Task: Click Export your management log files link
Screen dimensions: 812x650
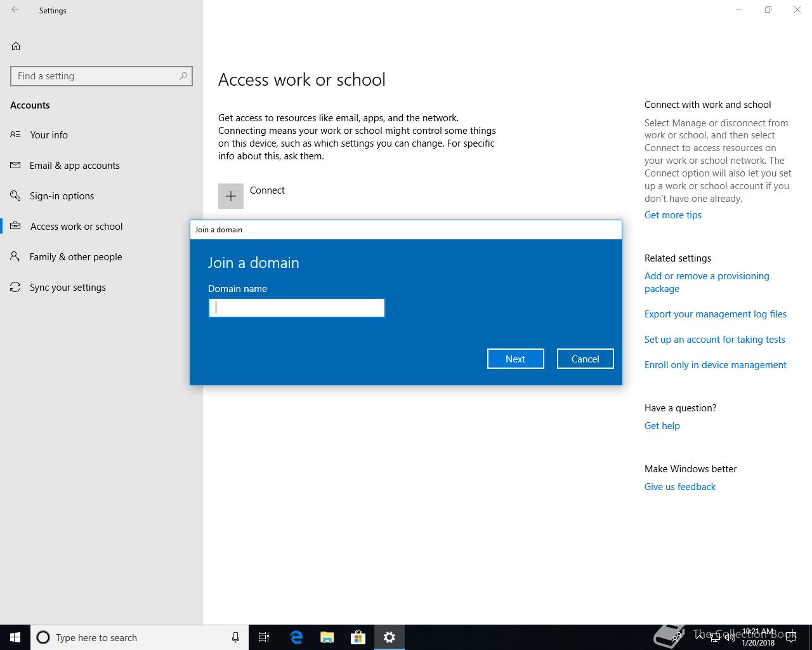Action: click(716, 314)
